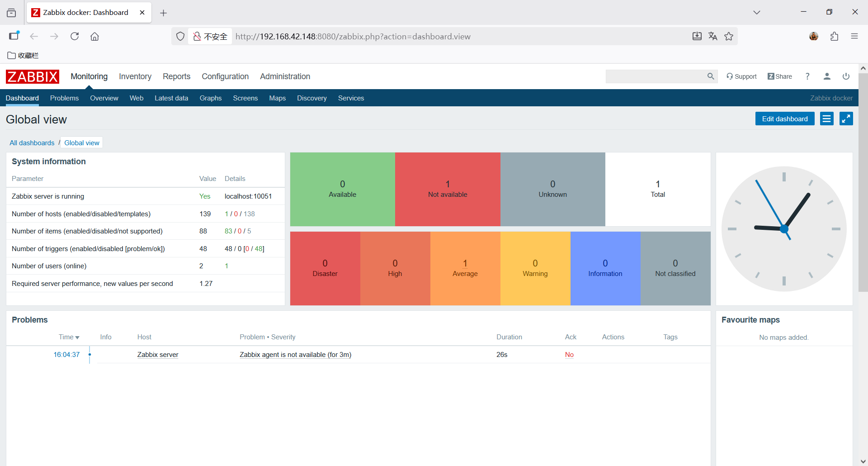
Task: Click the Average severity tile
Action: coord(465,268)
